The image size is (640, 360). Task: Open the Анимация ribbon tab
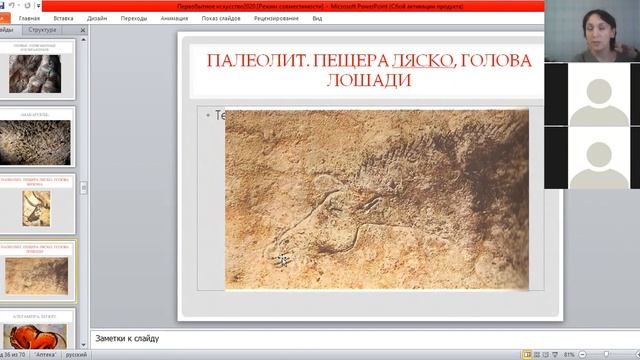(x=174, y=18)
